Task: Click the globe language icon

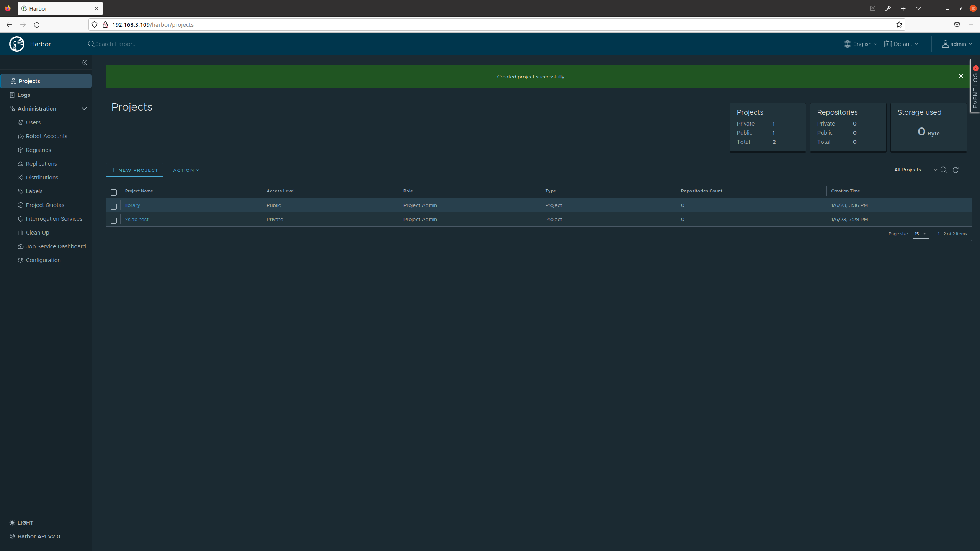Action: tap(848, 44)
